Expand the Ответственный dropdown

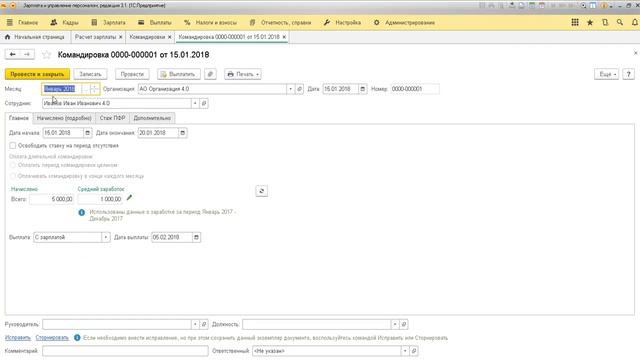tap(405, 351)
